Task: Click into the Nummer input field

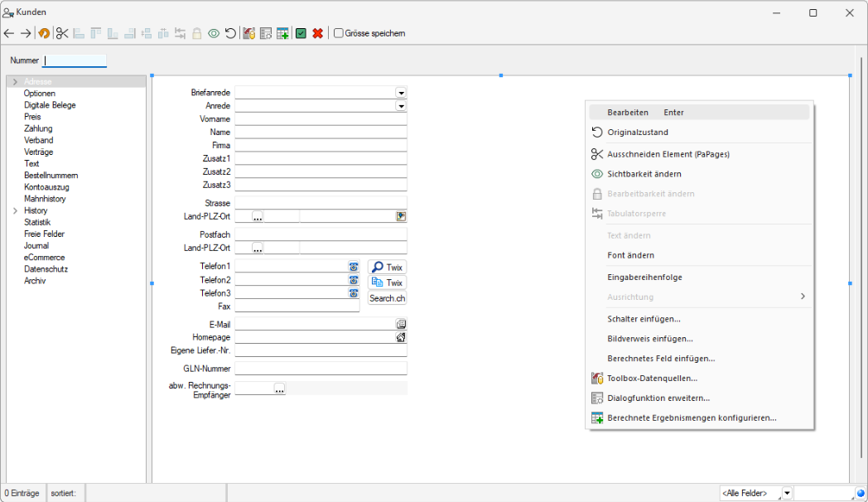Action: pyautogui.click(x=75, y=60)
